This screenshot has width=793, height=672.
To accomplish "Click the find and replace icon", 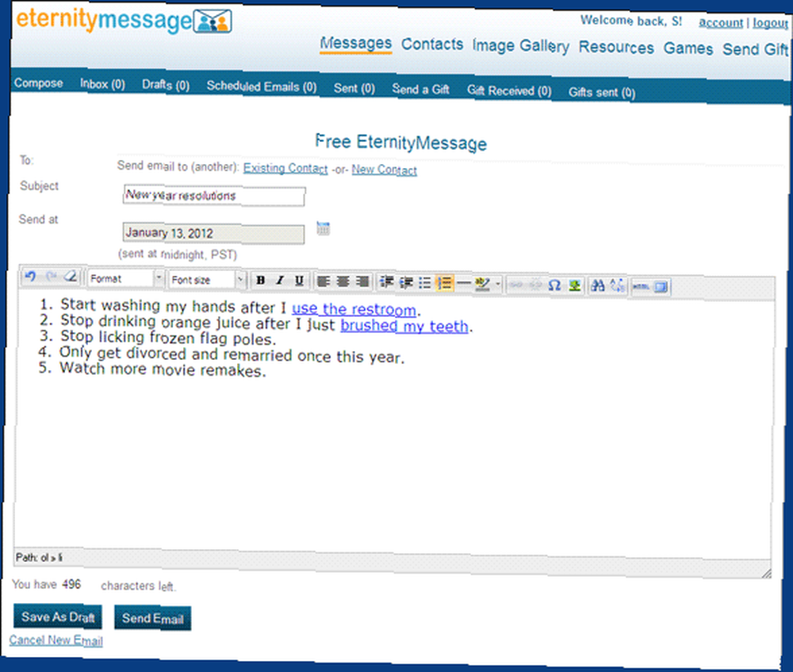I will [617, 287].
